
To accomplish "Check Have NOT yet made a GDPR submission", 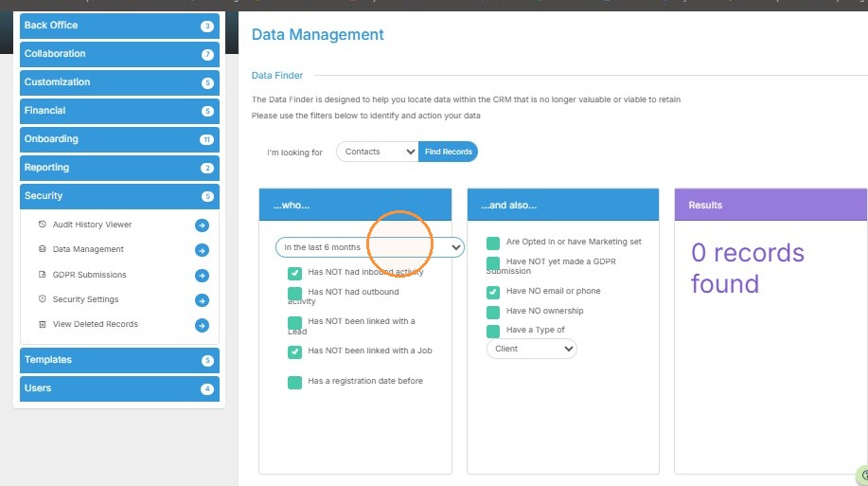I will 492,263.
